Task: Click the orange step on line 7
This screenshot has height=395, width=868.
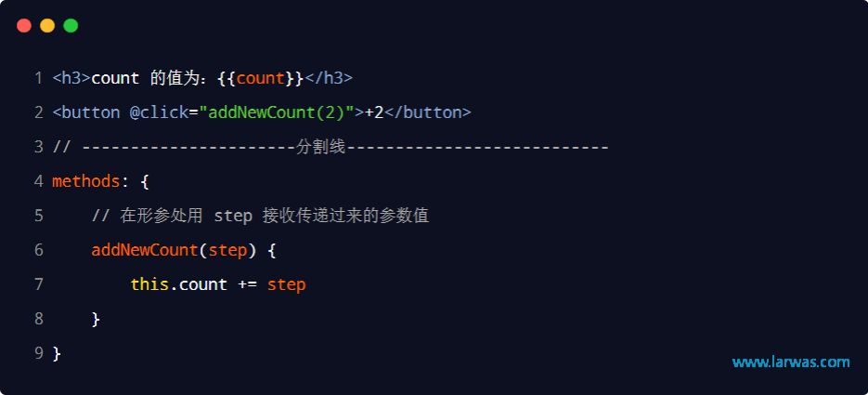Action: pyautogui.click(x=286, y=284)
